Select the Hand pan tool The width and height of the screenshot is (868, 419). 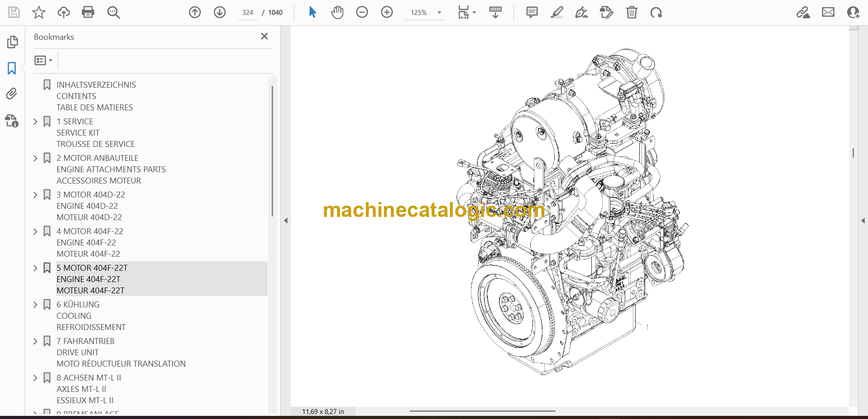pyautogui.click(x=337, y=12)
